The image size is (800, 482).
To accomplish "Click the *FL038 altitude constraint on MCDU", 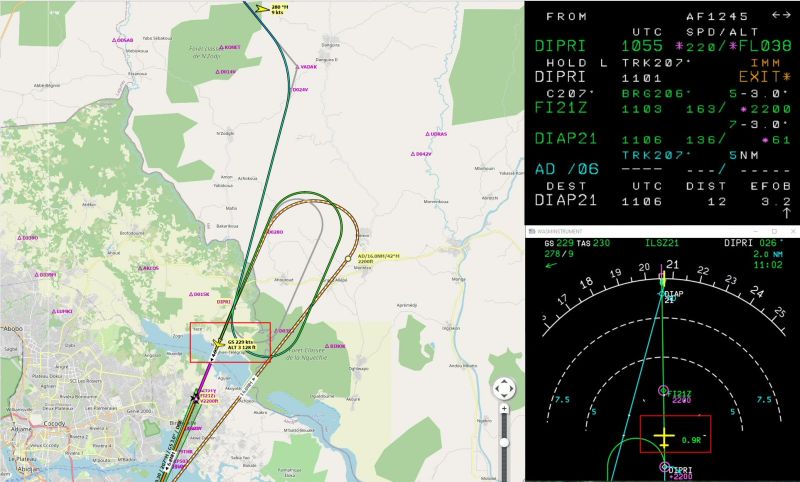I will (x=760, y=46).
